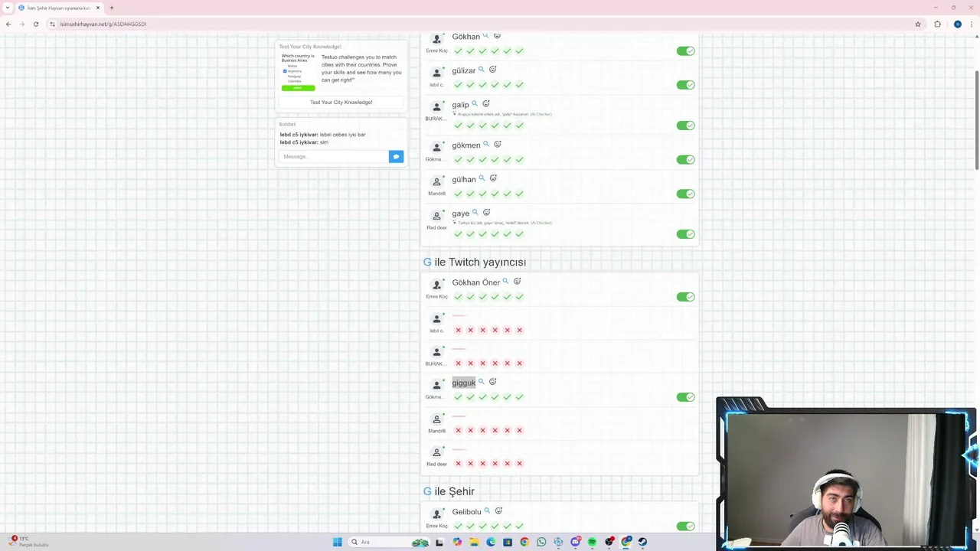Click chat message 'lebel cebes iyki bar'
The width and height of the screenshot is (980, 551).
342,135
